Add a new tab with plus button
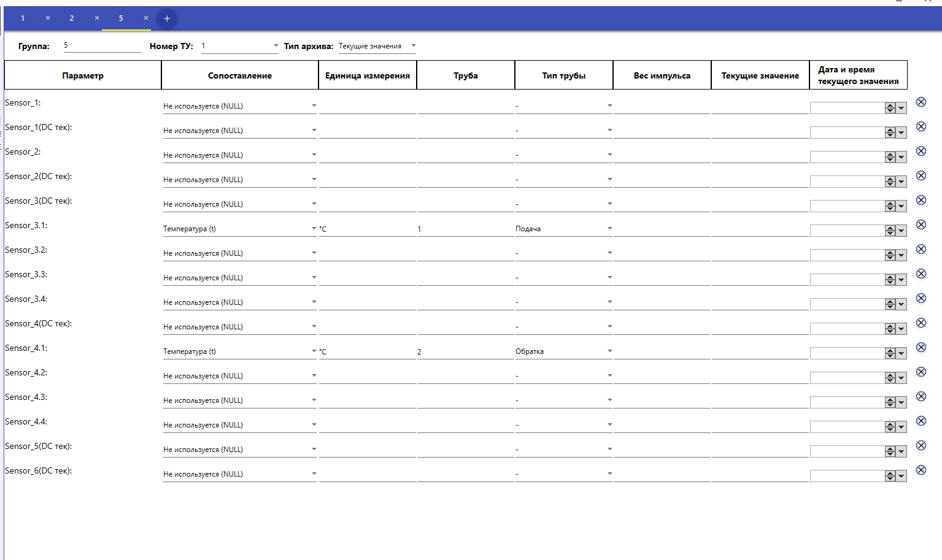Image resolution: width=942 pixels, height=560 pixels. pos(167,18)
